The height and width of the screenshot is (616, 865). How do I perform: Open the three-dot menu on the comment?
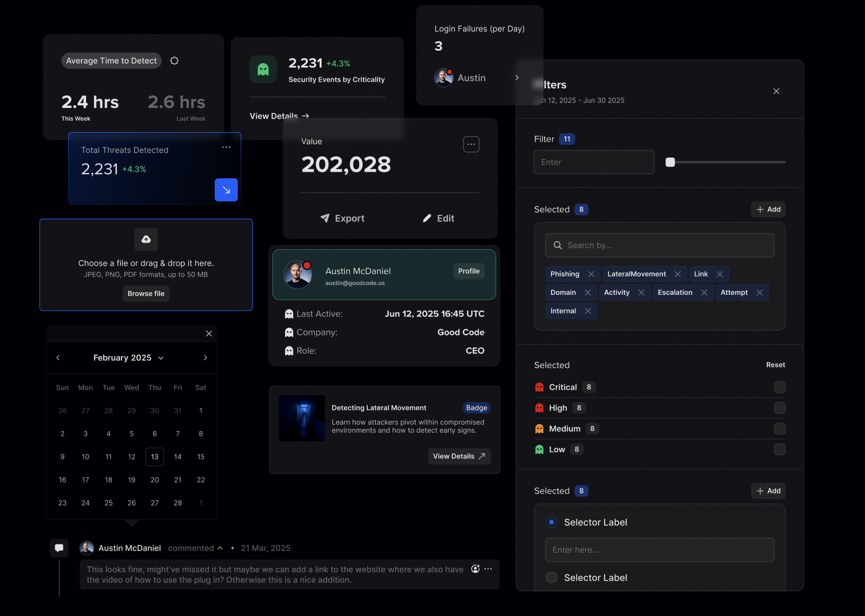point(488,569)
